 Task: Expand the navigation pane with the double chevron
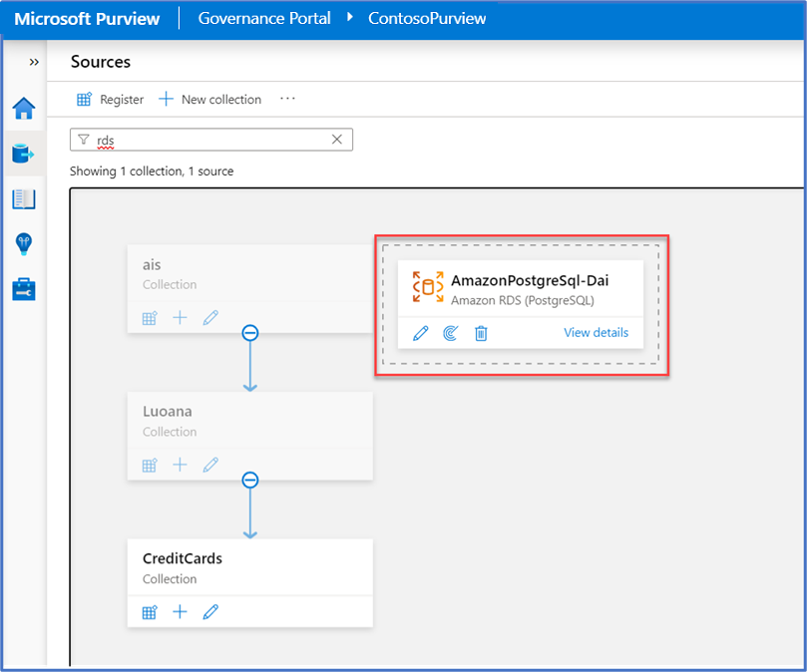click(33, 61)
